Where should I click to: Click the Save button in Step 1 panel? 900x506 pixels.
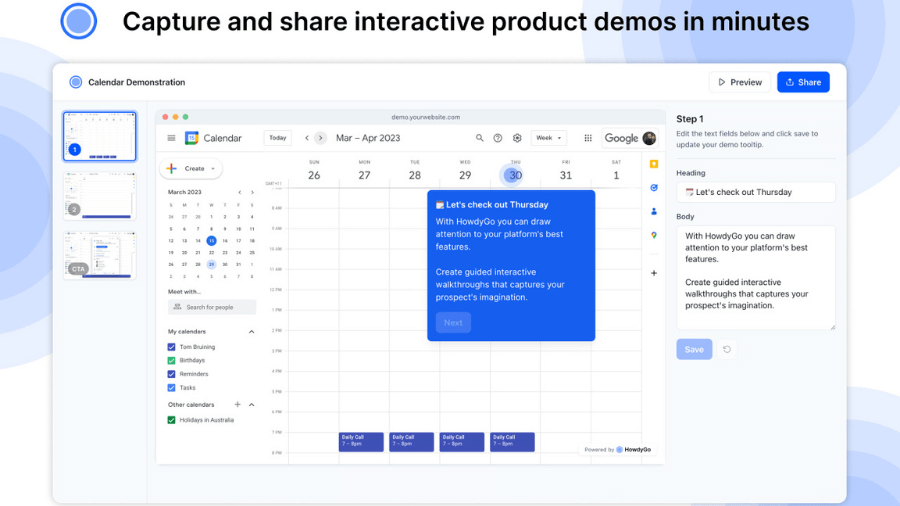694,349
